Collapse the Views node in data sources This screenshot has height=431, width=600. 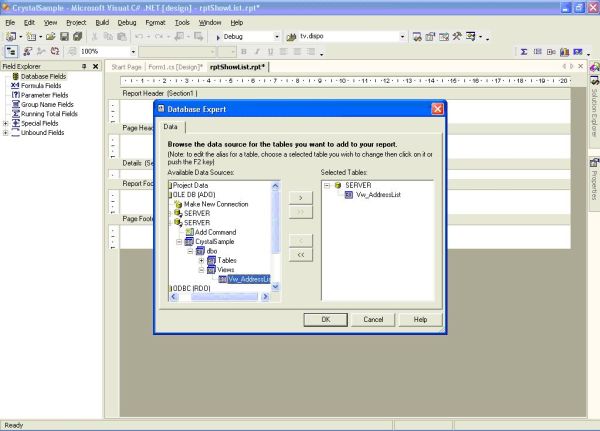[201, 270]
